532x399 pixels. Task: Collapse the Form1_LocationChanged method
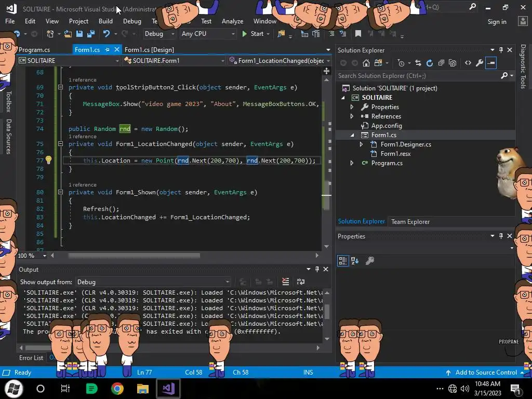click(x=60, y=144)
